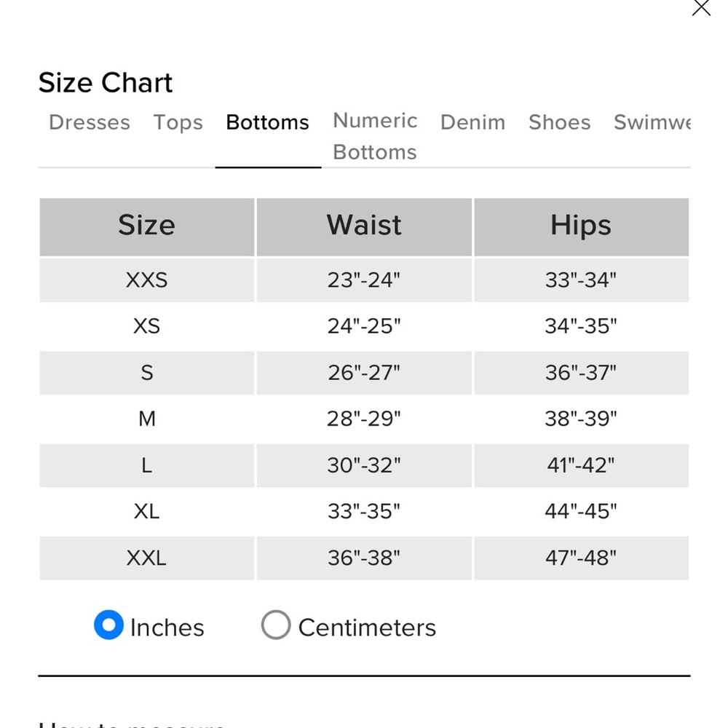
Task: Open the Numeric Bottoms tab
Action: pos(375,137)
